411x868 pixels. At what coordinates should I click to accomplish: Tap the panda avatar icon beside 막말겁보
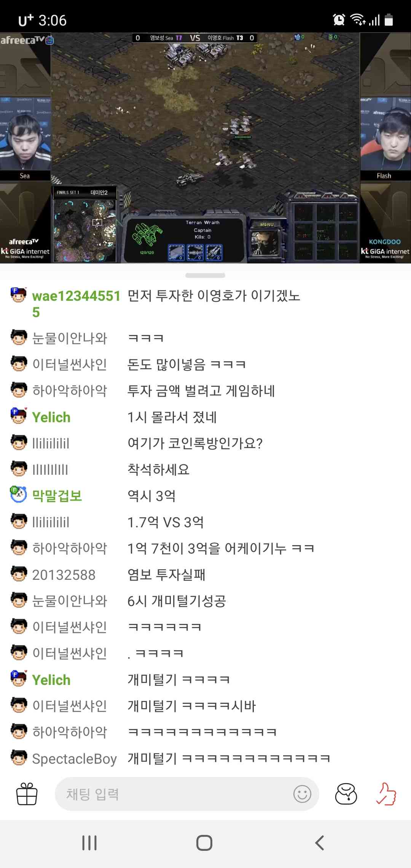(x=18, y=495)
